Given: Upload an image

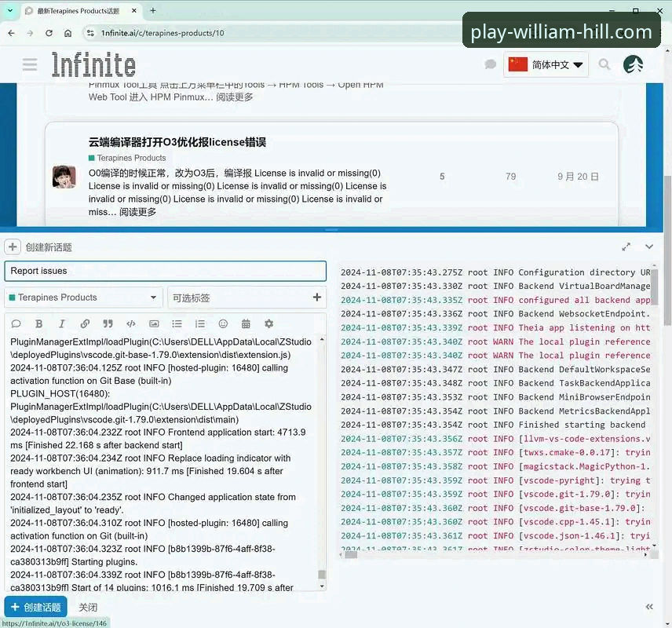Looking at the screenshot, I should coord(154,323).
